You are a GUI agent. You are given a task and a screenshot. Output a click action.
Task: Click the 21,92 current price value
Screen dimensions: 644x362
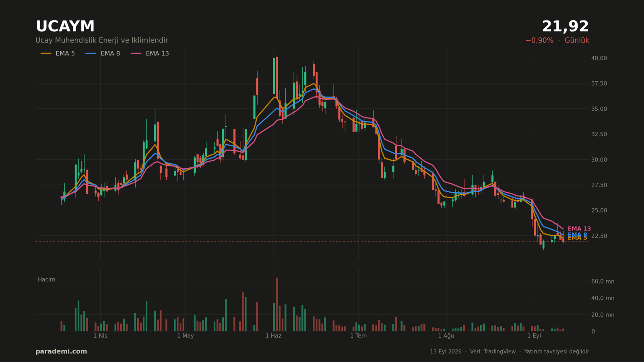565,27
